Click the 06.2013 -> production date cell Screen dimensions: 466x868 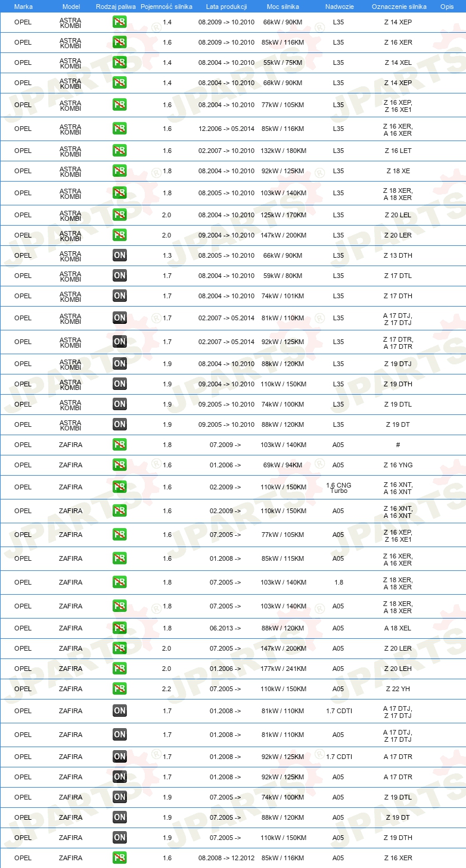pos(225,628)
